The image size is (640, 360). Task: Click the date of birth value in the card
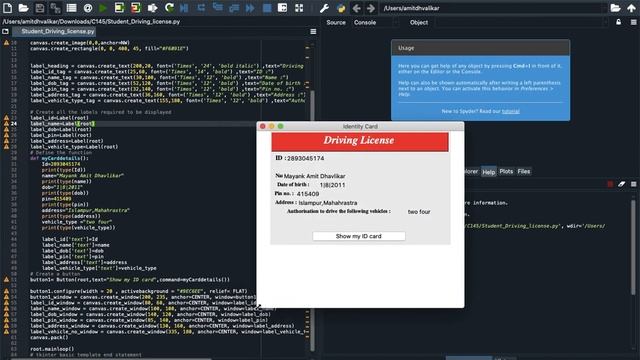tap(332, 185)
